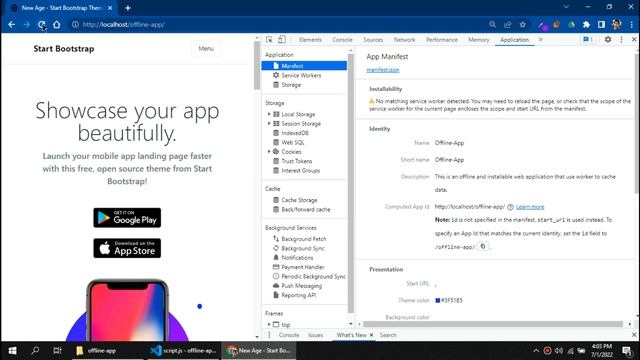Click the address bar URL field
Screen dimensions: 640x360
(278, 24)
